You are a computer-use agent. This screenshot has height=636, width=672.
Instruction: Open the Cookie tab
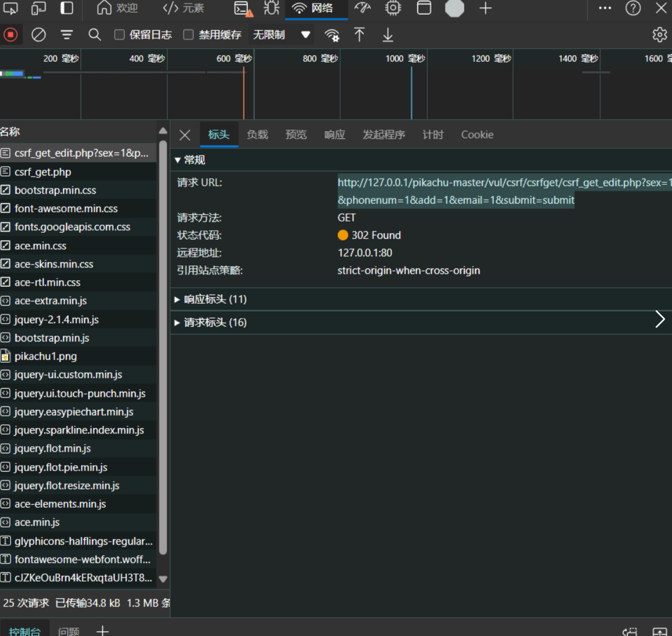[477, 135]
